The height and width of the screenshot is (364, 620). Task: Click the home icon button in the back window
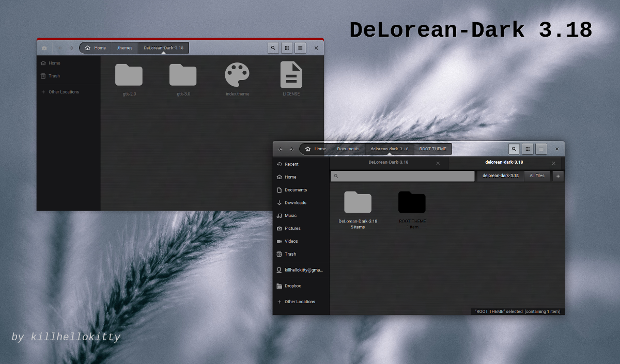pos(44,48)
